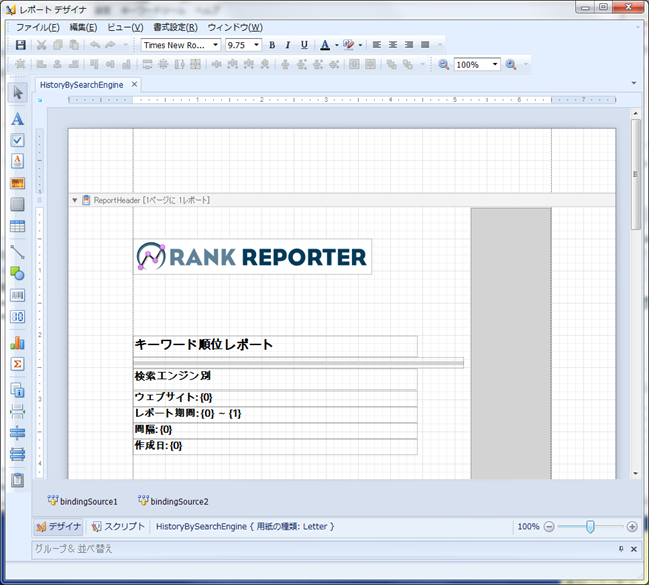Toggle Underline formatting button
Image resolution: width=649 pixels, height=585 pixels.
pyautogui.click(x=304, y=45)
